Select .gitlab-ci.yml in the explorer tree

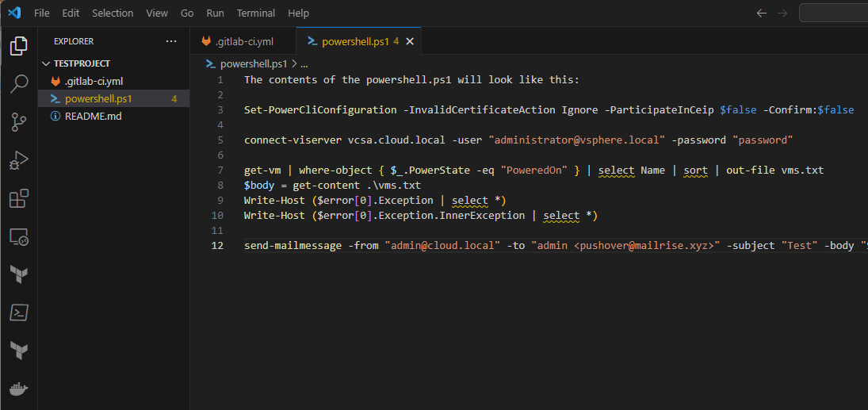(x=94, y=81)
